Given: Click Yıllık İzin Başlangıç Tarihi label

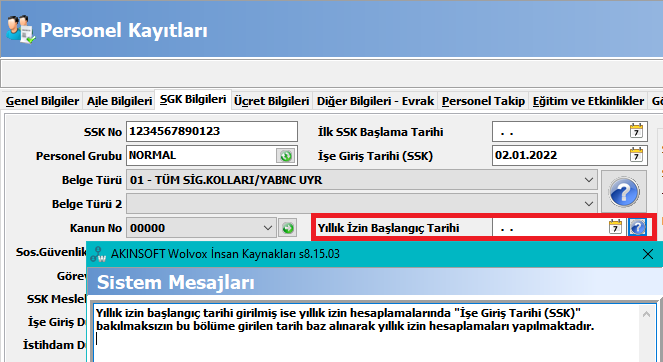Looking at the screenshot, I should click(388, 228).
